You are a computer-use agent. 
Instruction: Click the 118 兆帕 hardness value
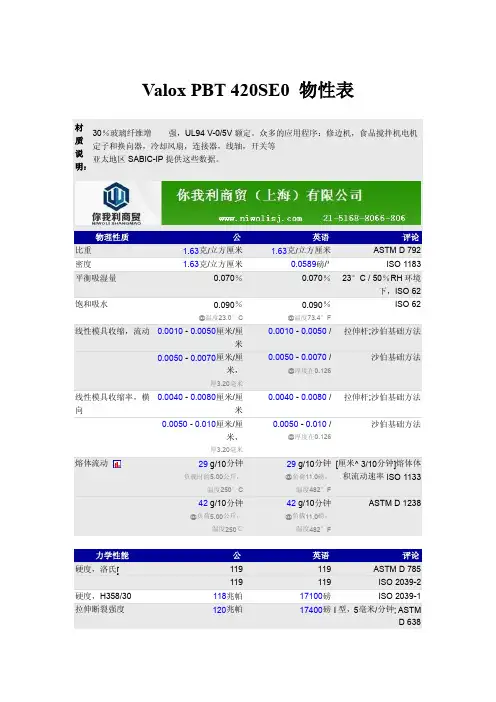pos(227,596)
